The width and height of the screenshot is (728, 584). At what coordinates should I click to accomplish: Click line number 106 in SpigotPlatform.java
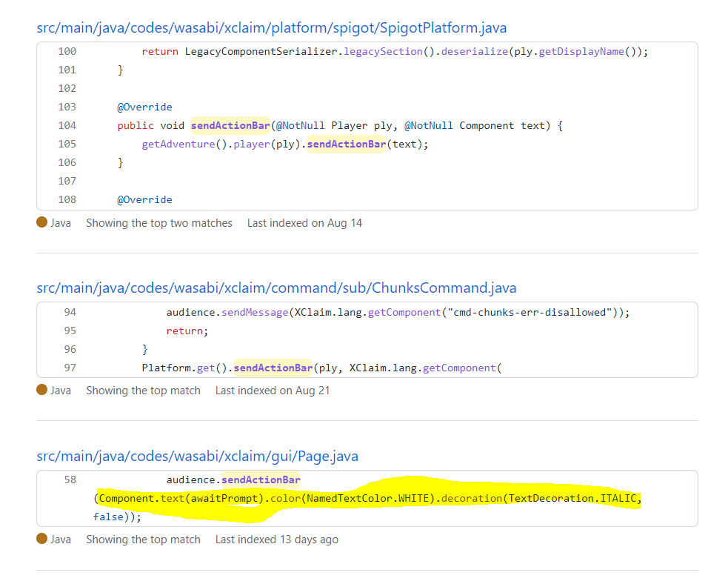point(67,163)
